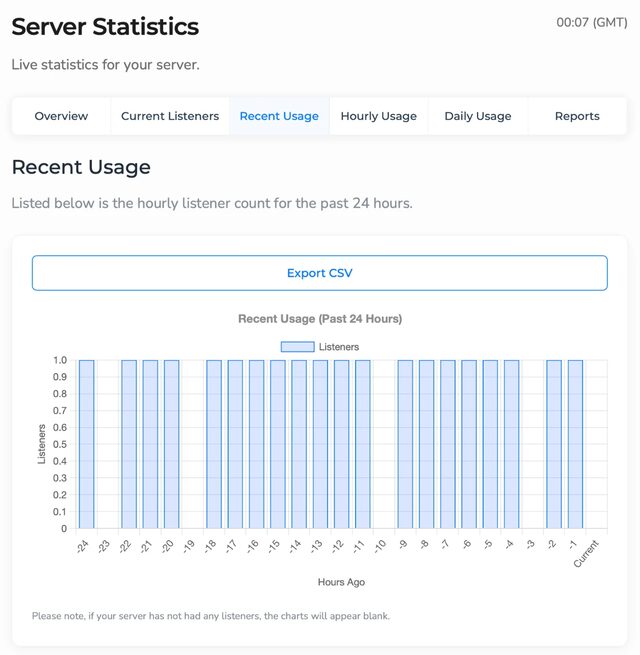Click the '-23' x-axis label
The image size is (640, 655).
pos(104,546)
